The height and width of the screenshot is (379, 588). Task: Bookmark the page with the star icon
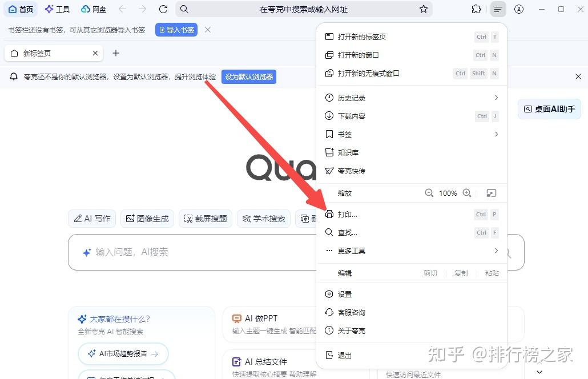tap(424, 9)
